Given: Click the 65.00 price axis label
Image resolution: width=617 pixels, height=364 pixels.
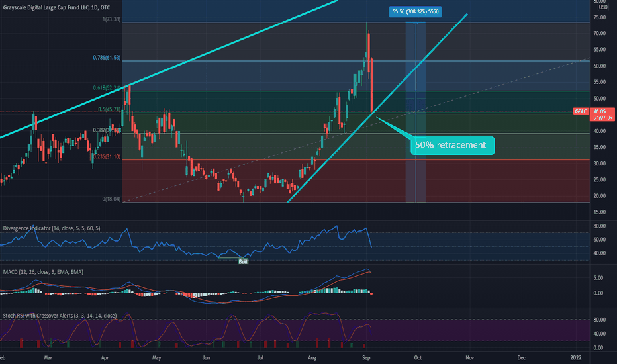Looking at the screenshot, I should (599, 50).
